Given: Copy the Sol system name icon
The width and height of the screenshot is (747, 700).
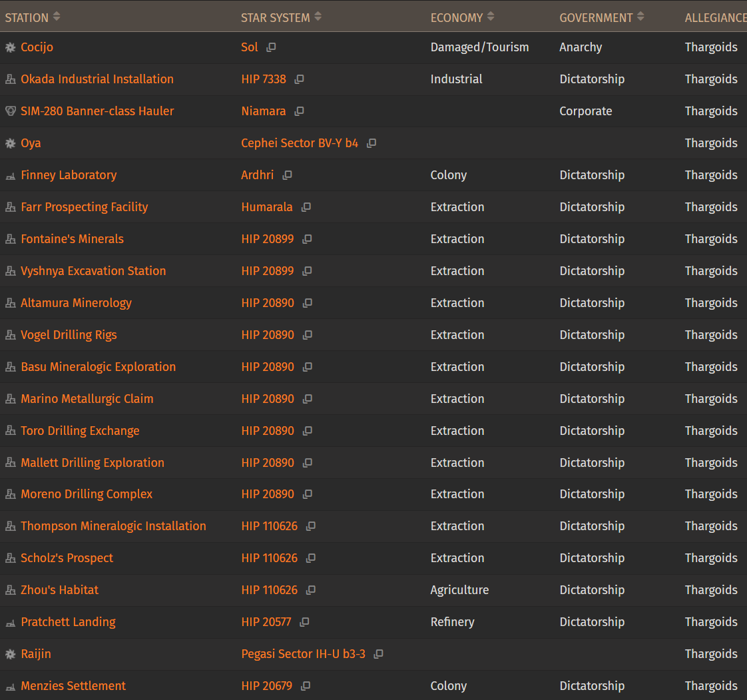Looking at the screenshot, I should [x=271, y=47].
